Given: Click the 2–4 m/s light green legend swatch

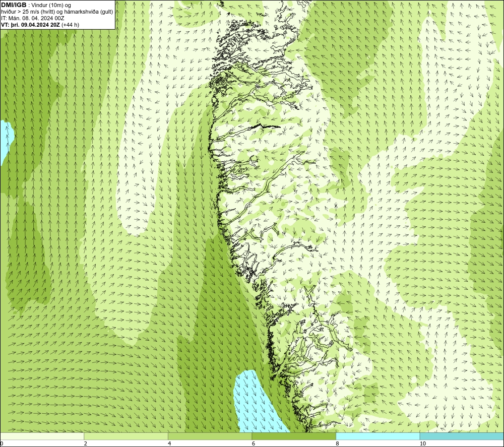Looking at the screenshot, I should 126,436.
